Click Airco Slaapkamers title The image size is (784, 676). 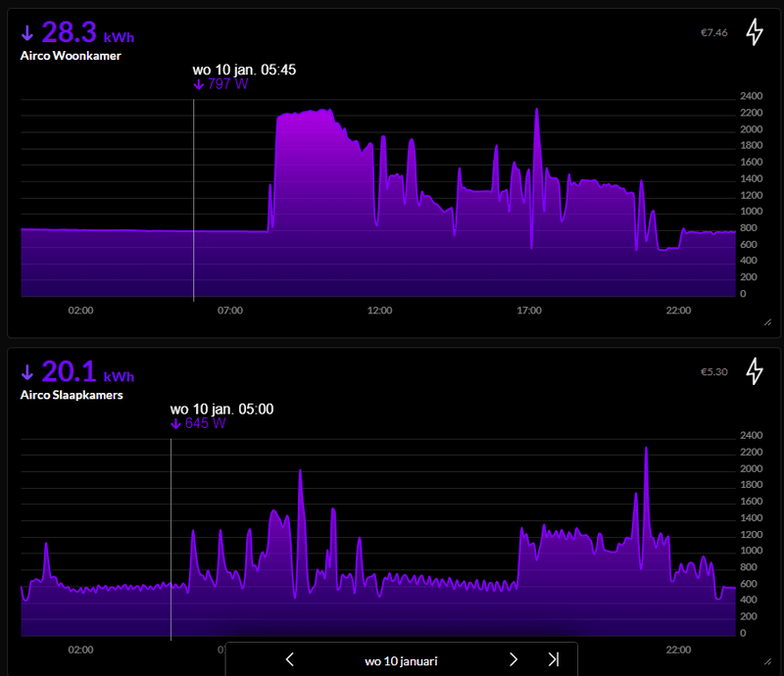pos(72,395)
